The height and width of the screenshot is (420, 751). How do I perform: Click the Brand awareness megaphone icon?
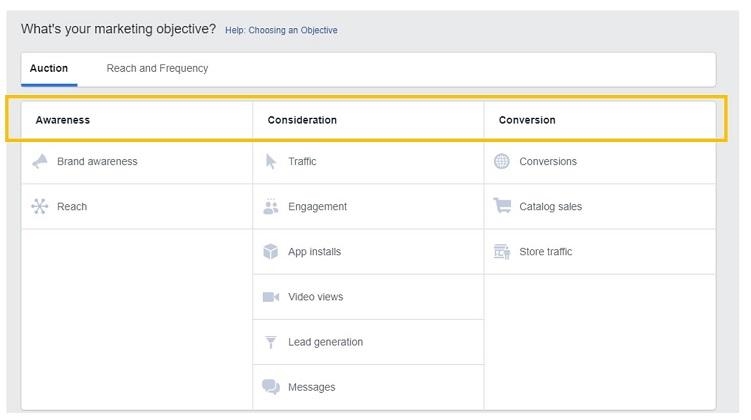tap(40, 161)
